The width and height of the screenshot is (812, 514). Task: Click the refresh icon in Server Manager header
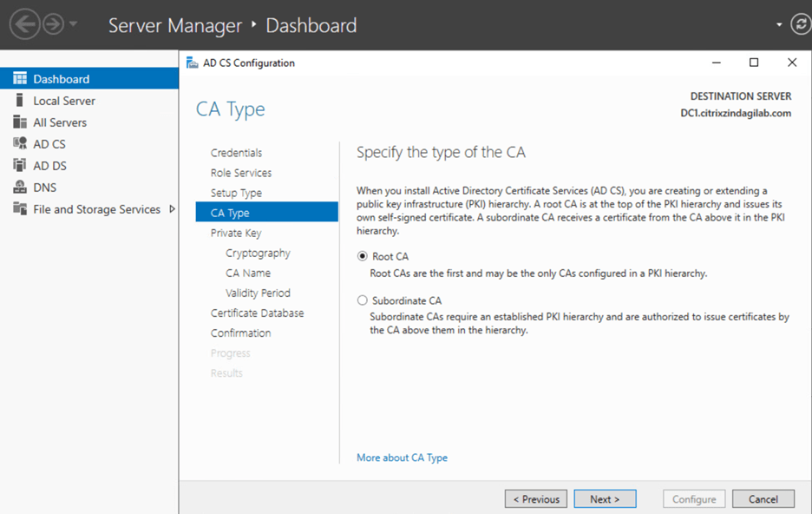[x=801, y=23]
